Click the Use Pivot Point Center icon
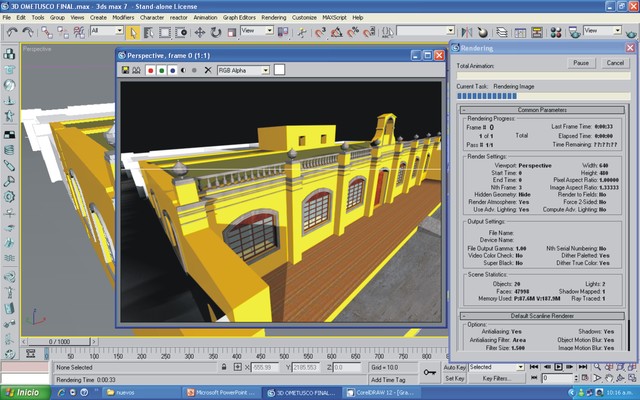Screen dimensions: 640x400 (283, 32)
